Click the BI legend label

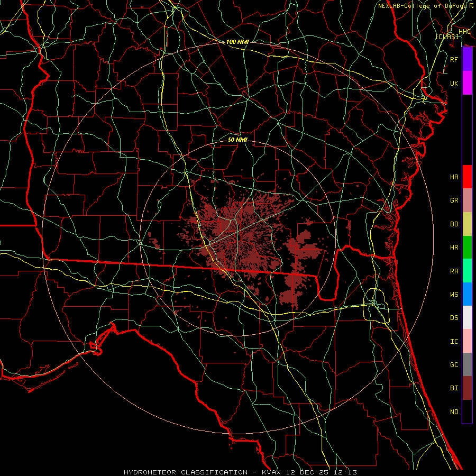pyautogui.click(x=454, y=388)
